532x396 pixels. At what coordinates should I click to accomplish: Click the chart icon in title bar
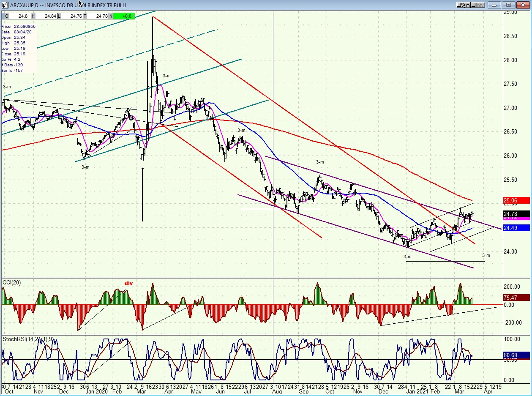point(5,5)
